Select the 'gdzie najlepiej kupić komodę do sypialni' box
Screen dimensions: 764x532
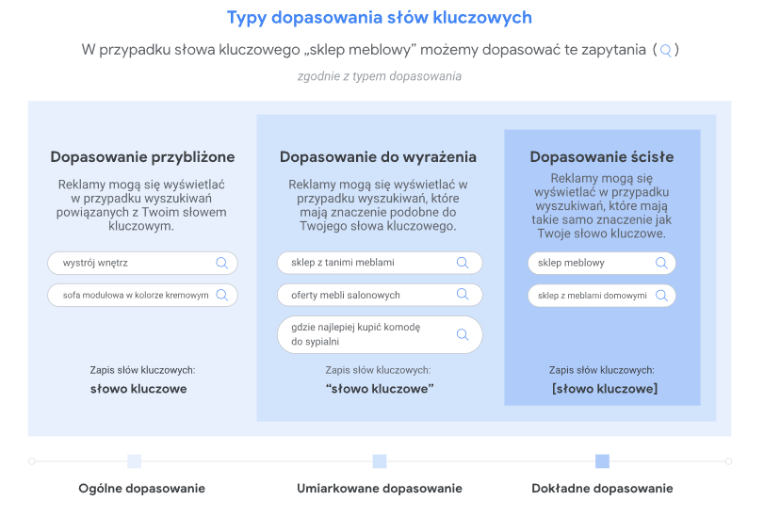(x=380, y=334)
